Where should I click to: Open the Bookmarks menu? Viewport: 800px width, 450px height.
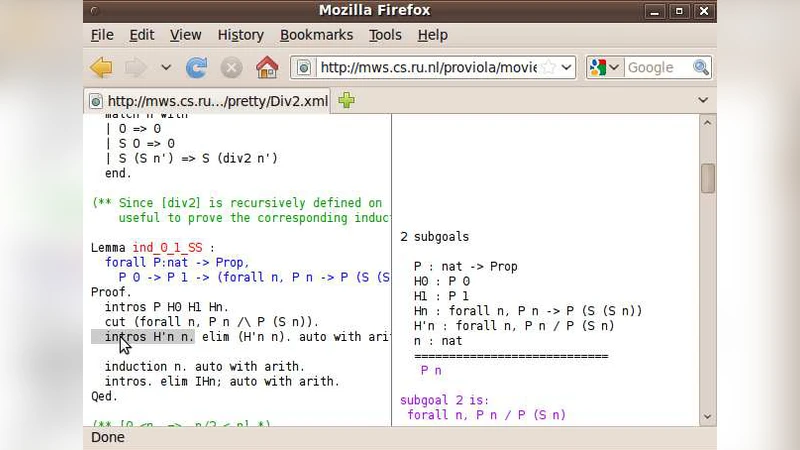[x=316, y=35]
